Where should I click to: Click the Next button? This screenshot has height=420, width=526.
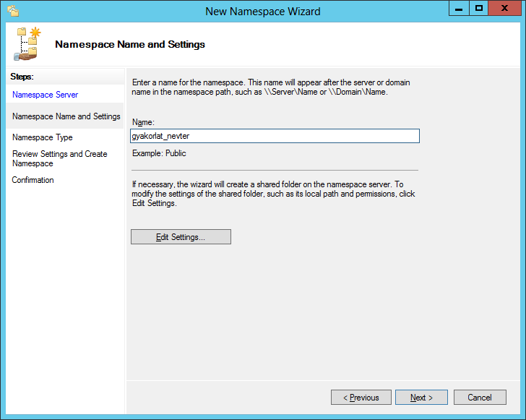point(421,398)
